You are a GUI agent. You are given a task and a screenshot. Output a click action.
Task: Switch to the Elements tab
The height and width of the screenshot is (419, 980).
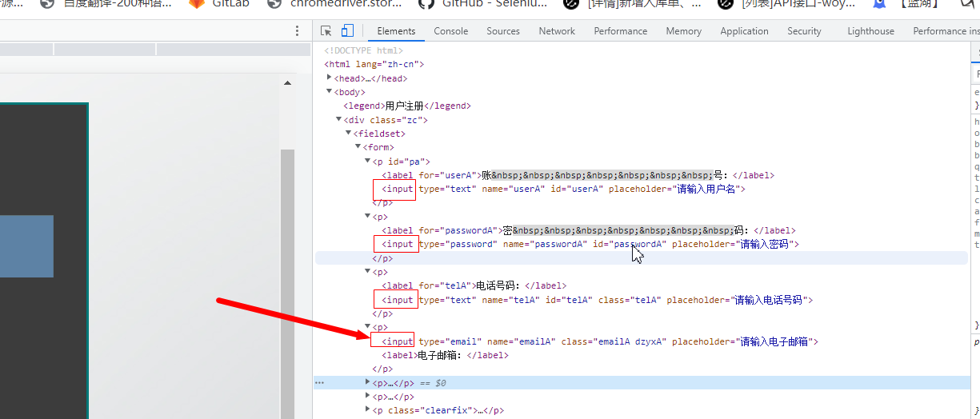point(396,31)
